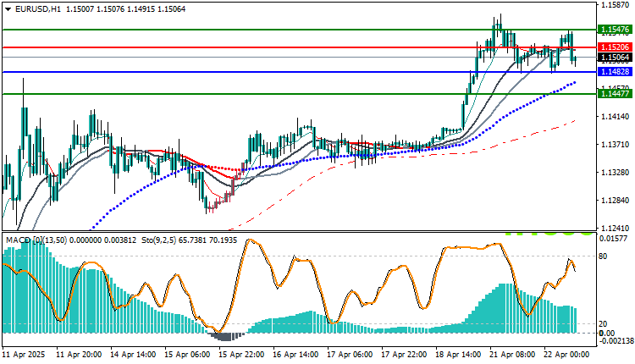Click the 21 Apr 08:00 time label
The height and width of the screenshot is (364, 635).
513,355
